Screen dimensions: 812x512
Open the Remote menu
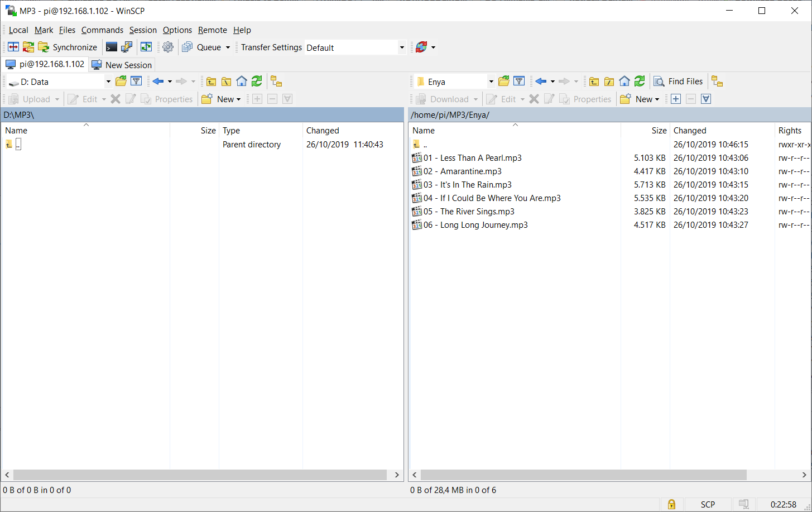tap(213, 30)
